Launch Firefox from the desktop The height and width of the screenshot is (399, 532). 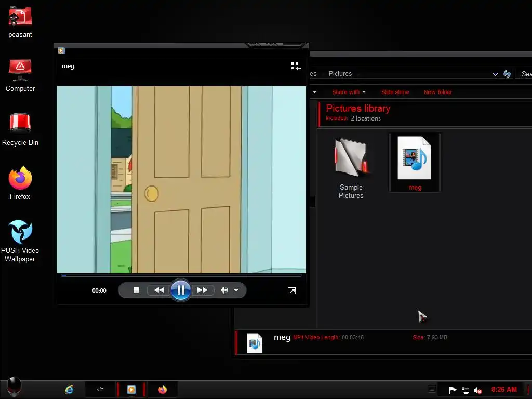point(20,183)
